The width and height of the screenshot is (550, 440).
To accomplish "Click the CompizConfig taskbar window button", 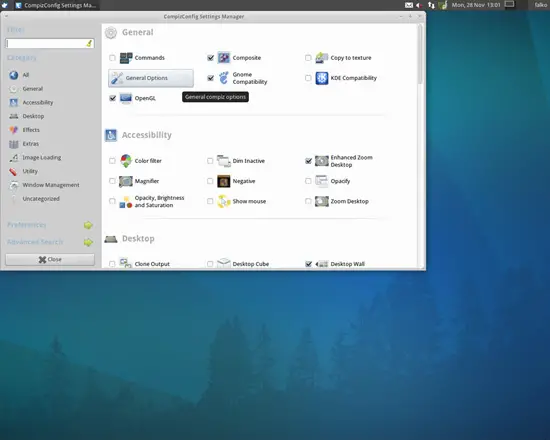I will point(56,5).
